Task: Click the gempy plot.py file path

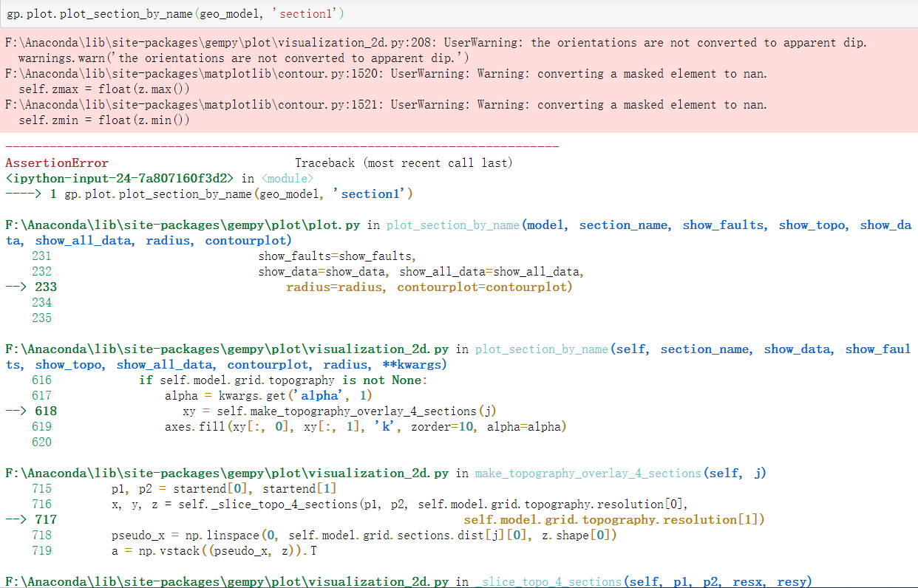Action: click(170, 225)
